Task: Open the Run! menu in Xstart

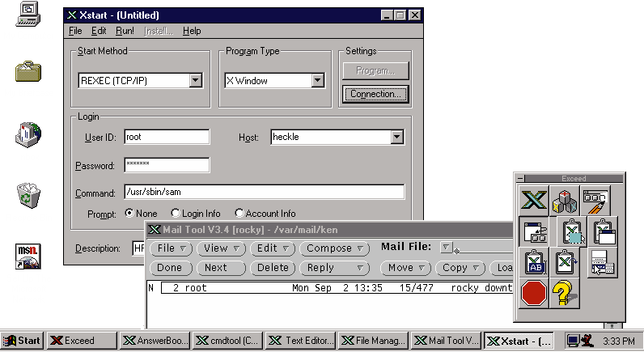Action: click(125, 31)
